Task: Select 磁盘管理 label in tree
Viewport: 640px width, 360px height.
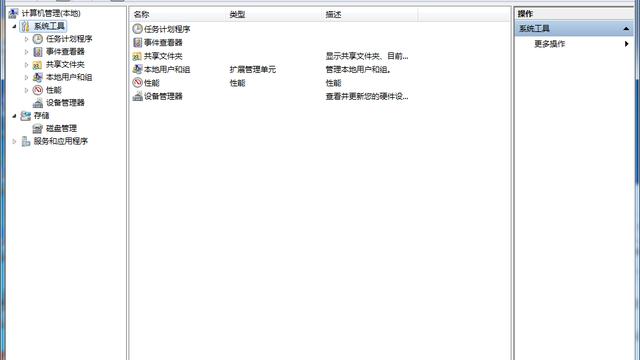Action: pos(61,128)
